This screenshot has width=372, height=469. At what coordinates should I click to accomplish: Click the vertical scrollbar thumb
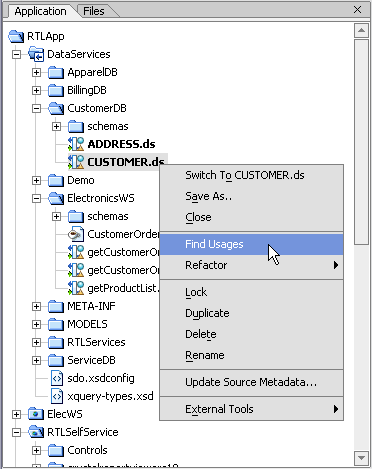(361, 142)
